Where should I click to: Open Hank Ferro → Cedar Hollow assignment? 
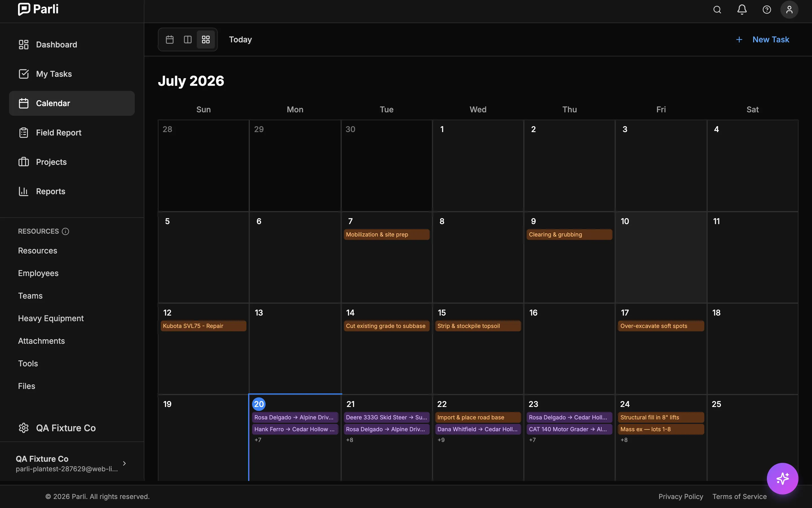click(x=295, y=429)
